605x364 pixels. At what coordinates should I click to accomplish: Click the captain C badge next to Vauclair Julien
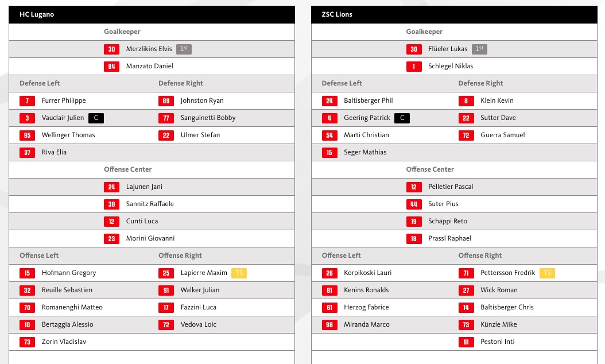tap(96, 118)
